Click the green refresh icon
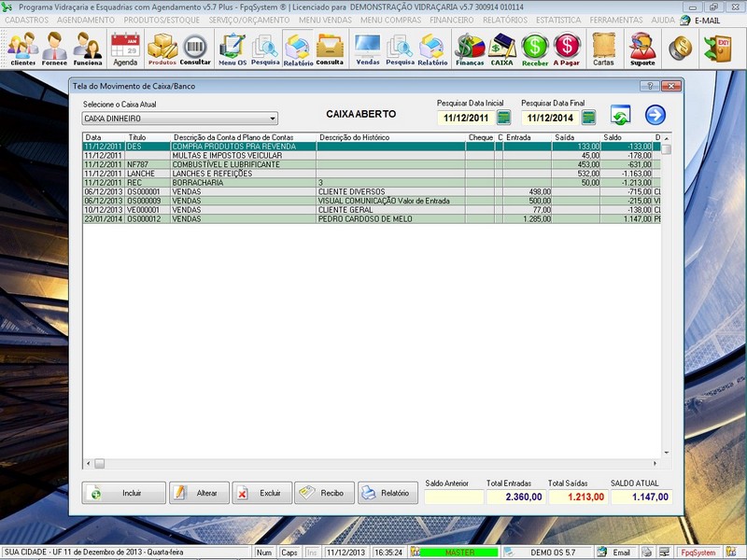 (x=620, y=116)
